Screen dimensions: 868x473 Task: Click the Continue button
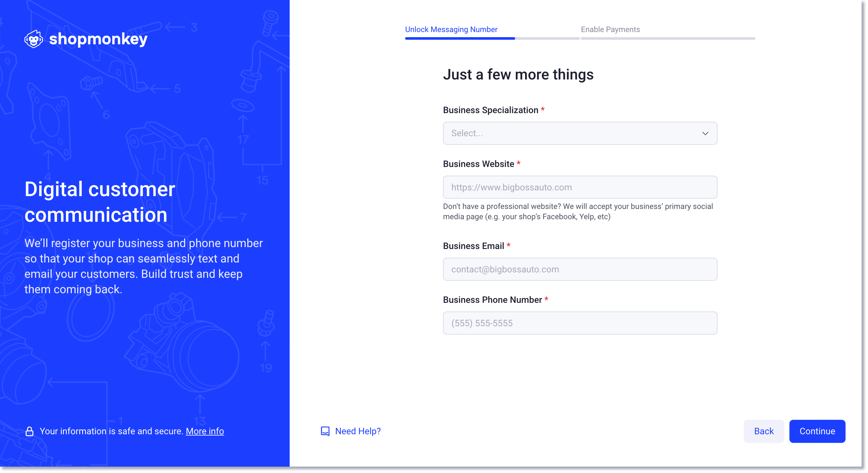point(817,431)
